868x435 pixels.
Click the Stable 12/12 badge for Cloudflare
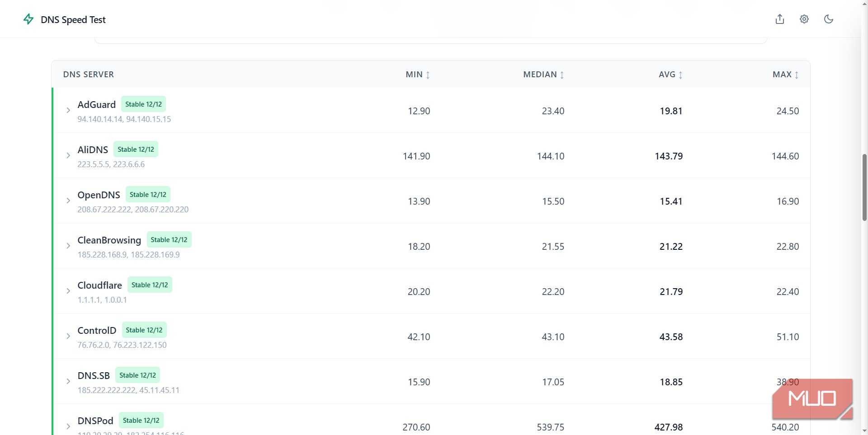point(150,285)
